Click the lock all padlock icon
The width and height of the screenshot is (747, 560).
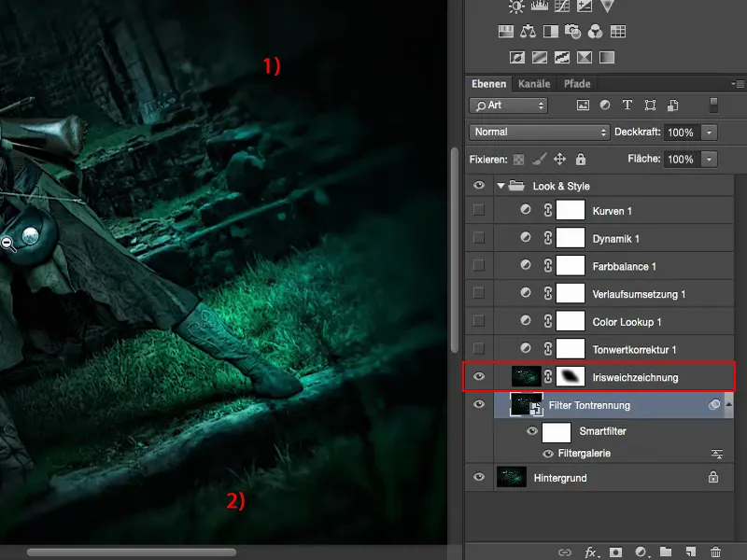pos(580,159)
